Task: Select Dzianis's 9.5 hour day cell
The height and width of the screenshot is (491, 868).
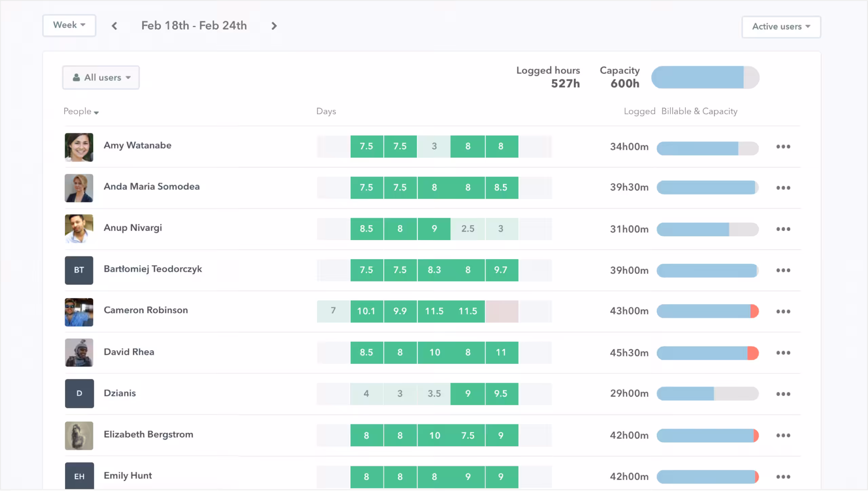Action: click(501, 394)
